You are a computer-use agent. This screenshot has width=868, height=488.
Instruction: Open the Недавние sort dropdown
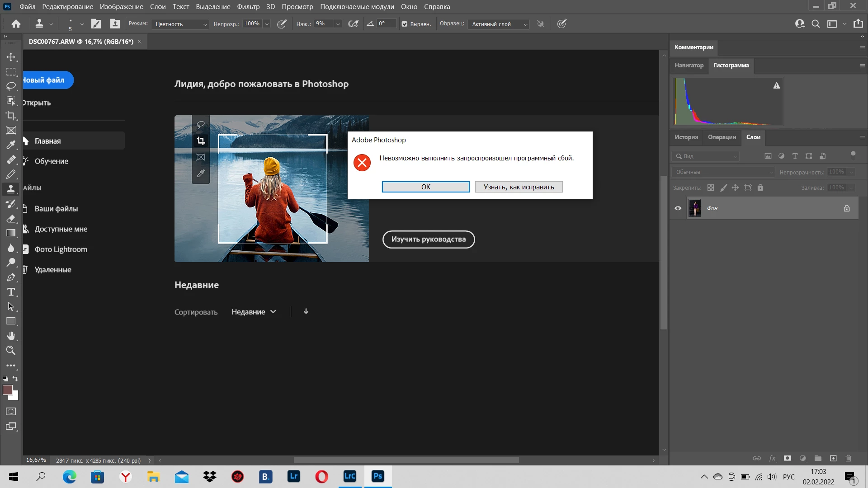pyautogui.click(x=254, y=312)
